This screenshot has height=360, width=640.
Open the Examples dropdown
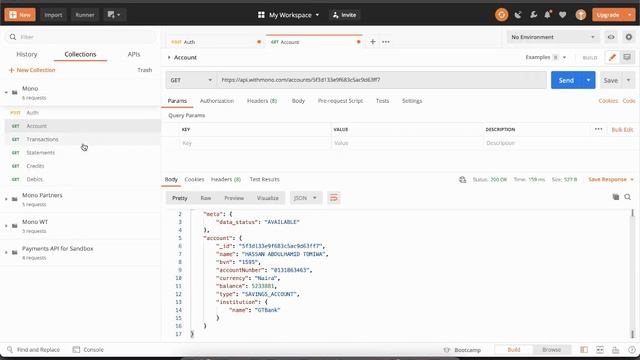pyautogui.click(x=546, y=58)
